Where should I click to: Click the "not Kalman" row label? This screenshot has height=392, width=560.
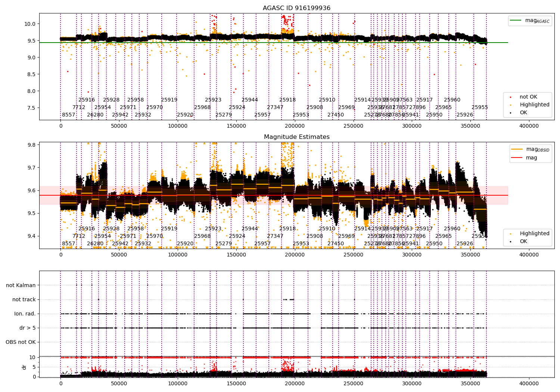point(21,285)
